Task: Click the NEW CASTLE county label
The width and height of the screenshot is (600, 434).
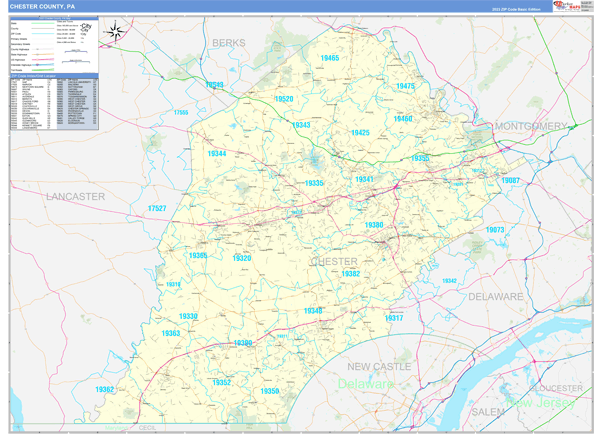Action: click(379, 367)
